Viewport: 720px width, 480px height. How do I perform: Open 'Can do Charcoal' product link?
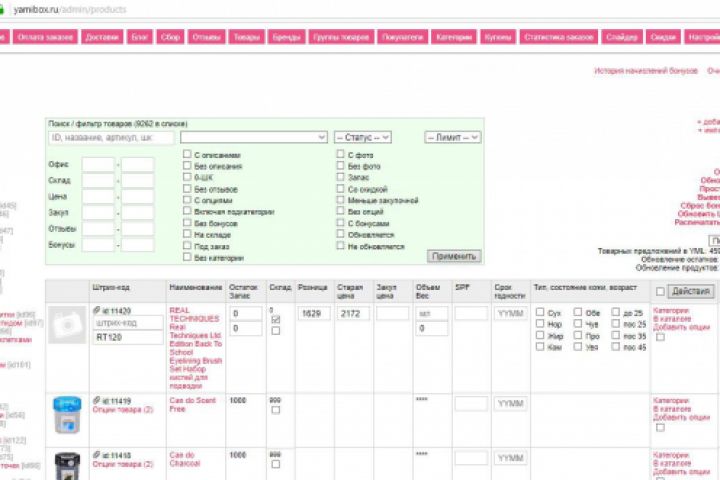coord(185,459)
